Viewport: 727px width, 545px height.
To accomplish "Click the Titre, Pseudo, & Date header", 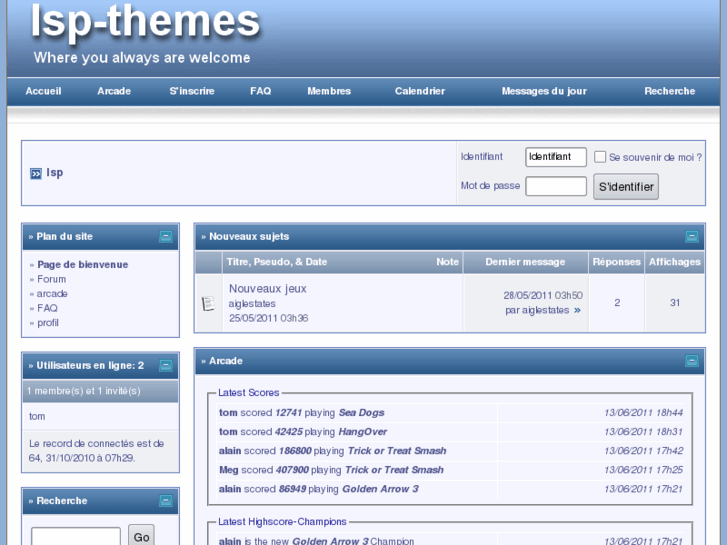I will coord(277,262).
